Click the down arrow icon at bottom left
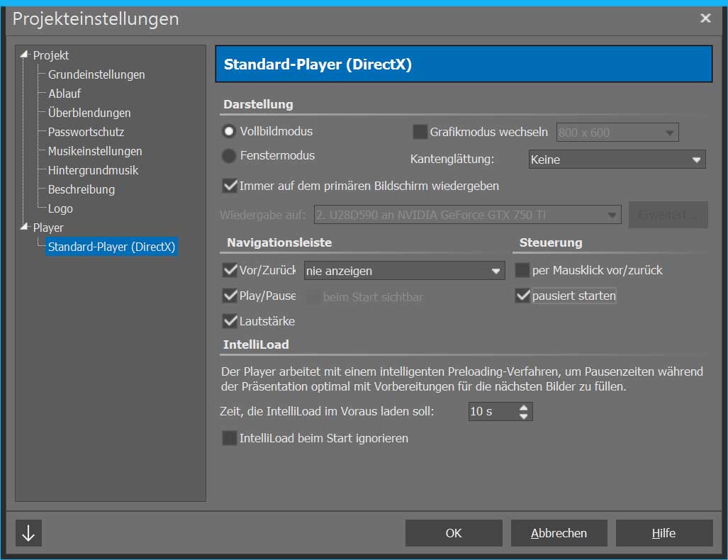 click(x=28, y=533)
